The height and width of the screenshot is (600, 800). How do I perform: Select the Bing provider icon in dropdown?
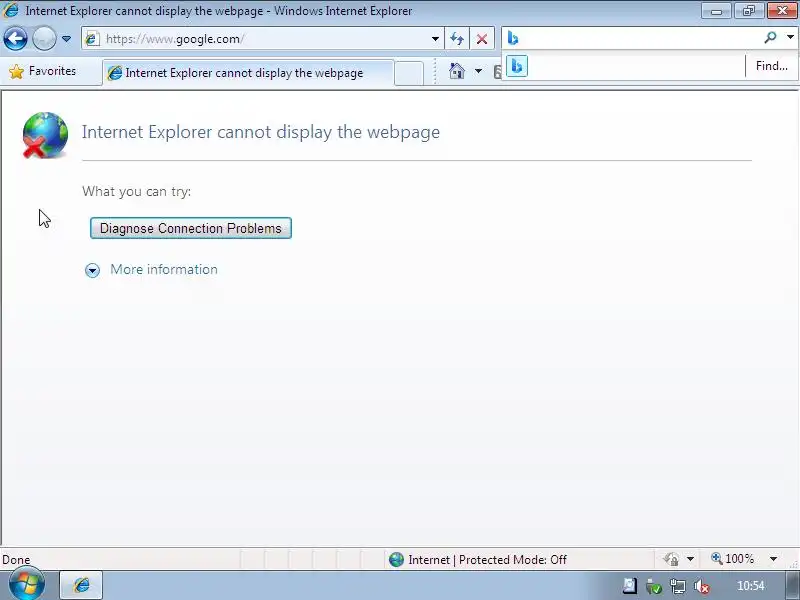[x=517, y=66]
